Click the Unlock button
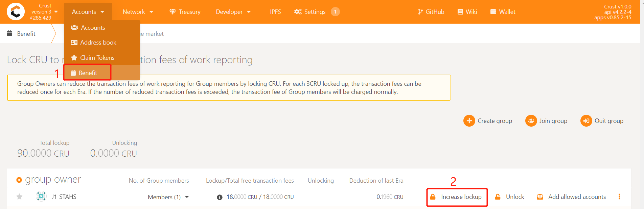 [509, 197]
